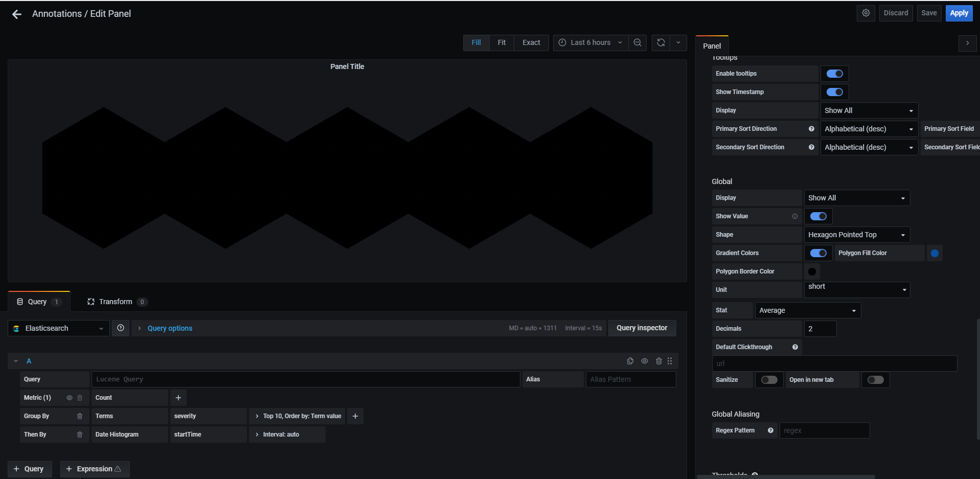Turn off the Show Timestamp toggle

834,92
